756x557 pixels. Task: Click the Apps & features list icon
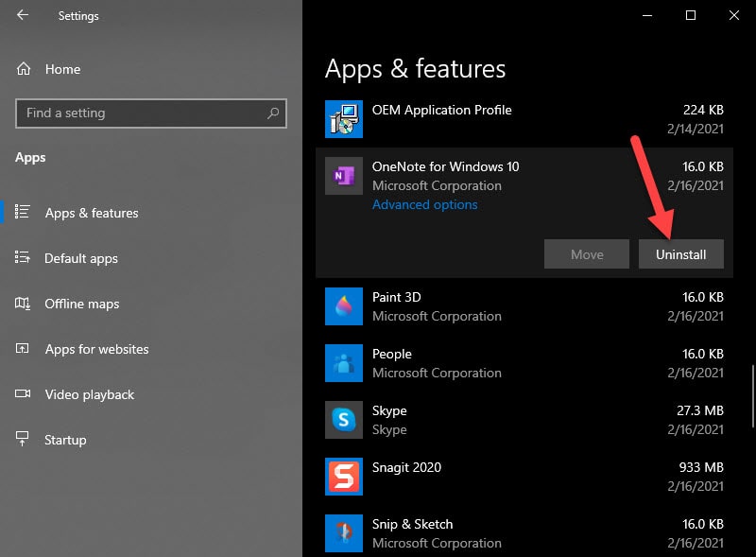click(22, 212)
